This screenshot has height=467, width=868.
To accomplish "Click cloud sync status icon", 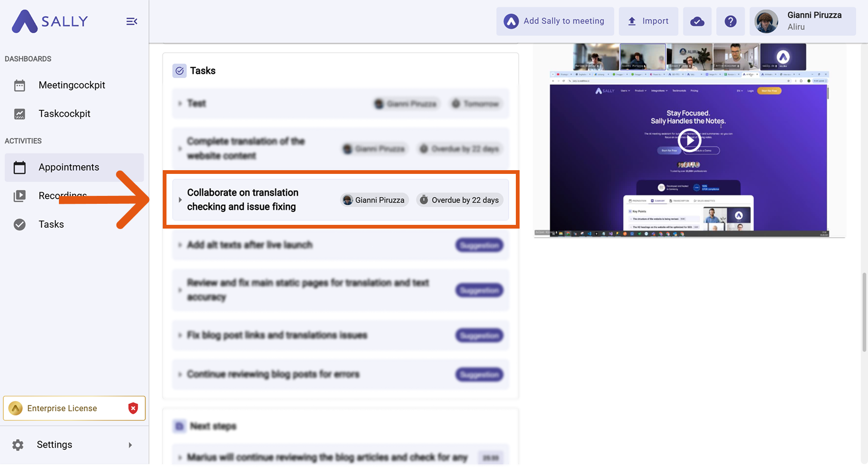I will point(697,22).
